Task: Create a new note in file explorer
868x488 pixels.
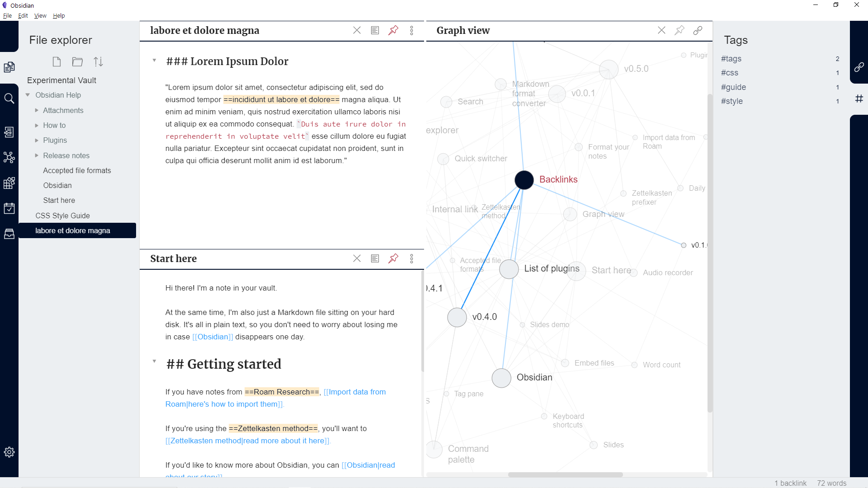Action: (57, 61)
